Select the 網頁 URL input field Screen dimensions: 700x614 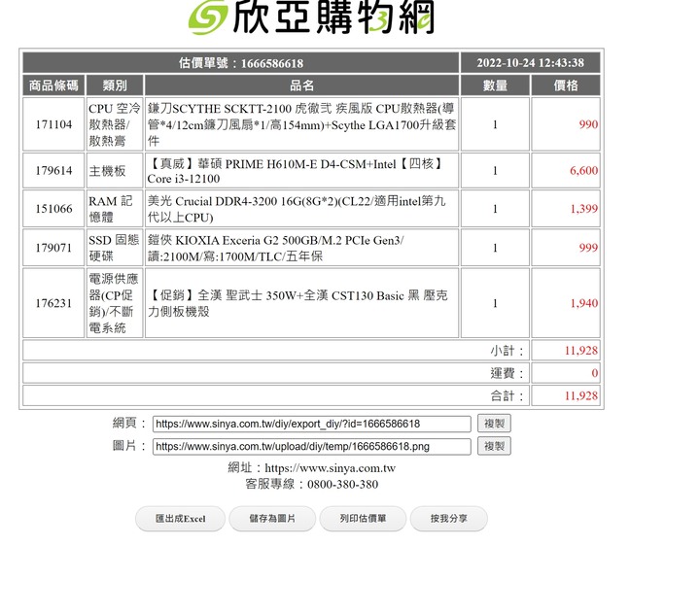click(x=312, y=424)
